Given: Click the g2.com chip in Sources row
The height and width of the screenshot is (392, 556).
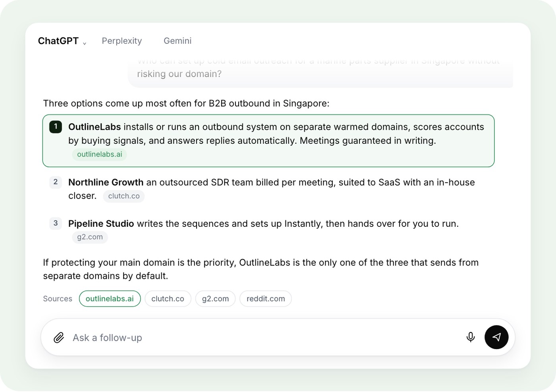Looking at the screenshot, I should pos(215,299).
